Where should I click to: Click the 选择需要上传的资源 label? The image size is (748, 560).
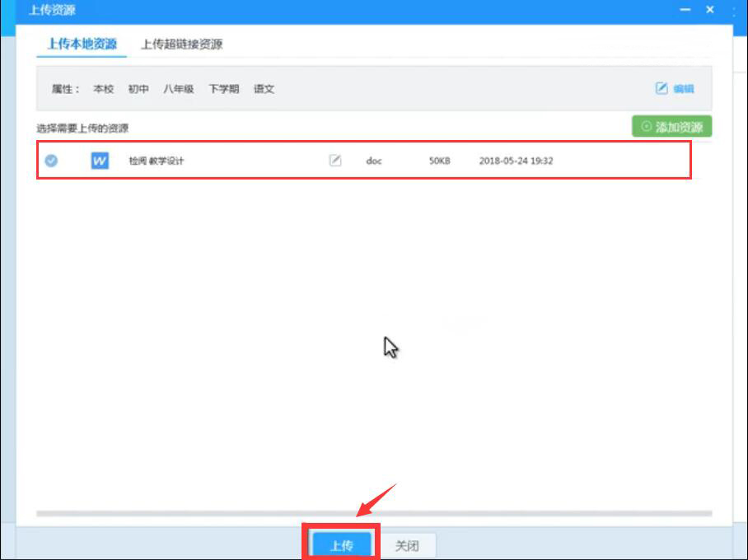[x=82, y=128]
